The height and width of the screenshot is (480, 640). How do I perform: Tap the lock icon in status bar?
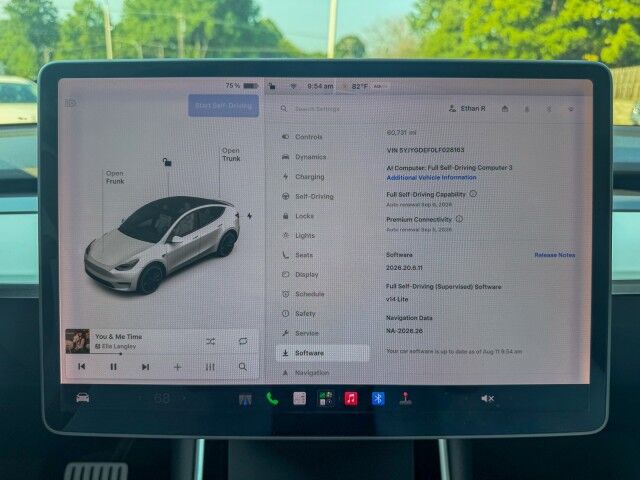click(x=272, y=86)
